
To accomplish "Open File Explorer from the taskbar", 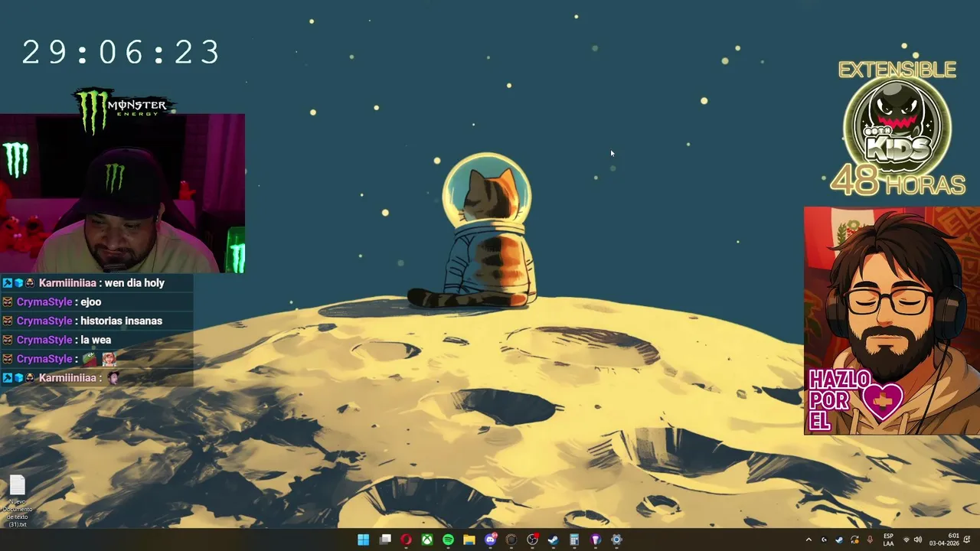I will tap(469, 540).
